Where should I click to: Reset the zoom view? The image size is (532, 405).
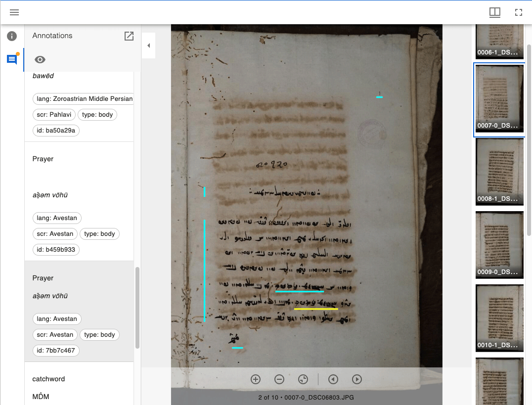tap(303, 379)
